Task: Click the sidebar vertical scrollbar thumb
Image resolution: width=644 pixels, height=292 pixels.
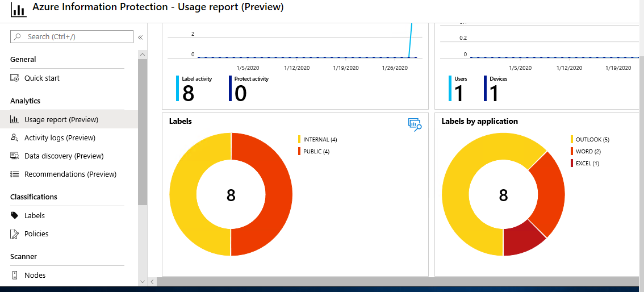Action: coord(143,131)
